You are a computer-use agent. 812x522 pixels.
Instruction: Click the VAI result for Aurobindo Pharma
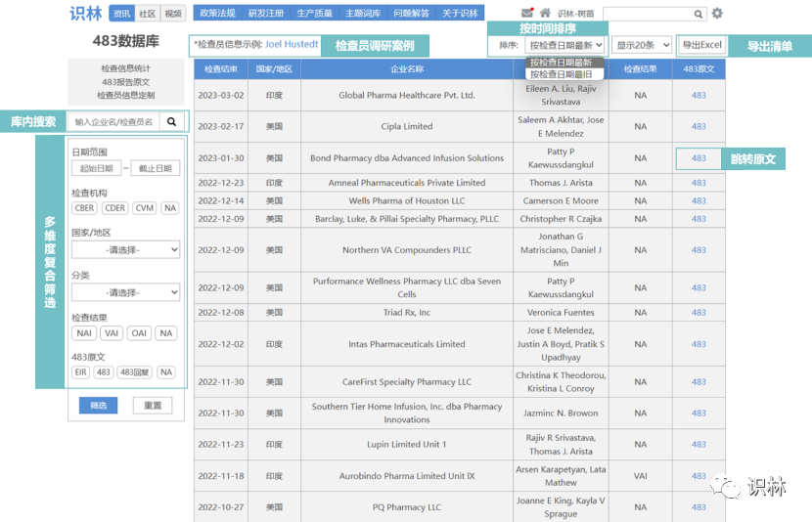point(641,476)
